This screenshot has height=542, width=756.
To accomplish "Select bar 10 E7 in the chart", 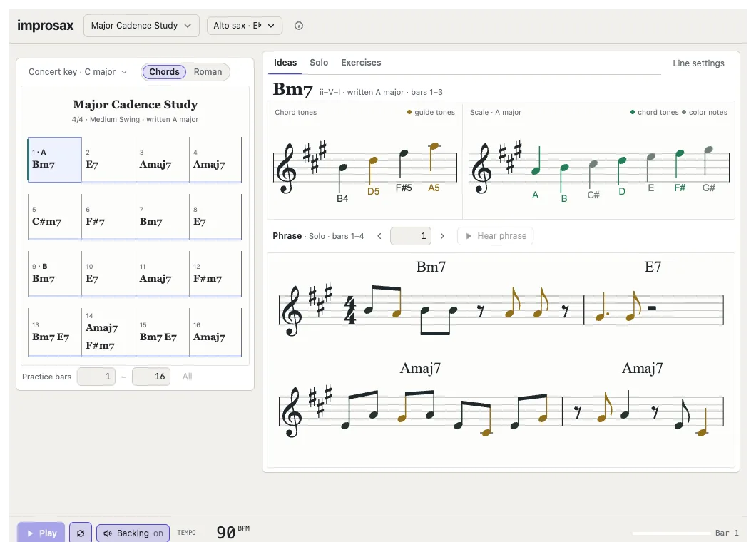I will [108, 273].
